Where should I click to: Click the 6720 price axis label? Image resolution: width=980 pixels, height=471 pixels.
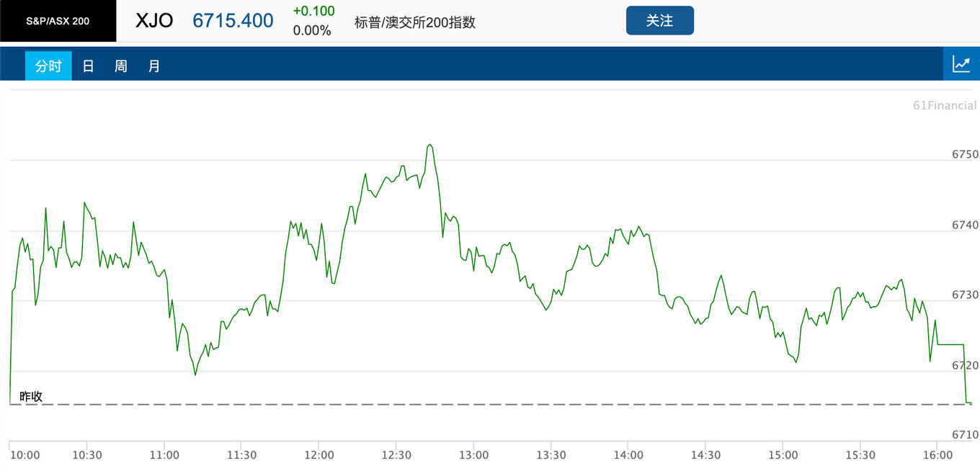tap(965, 366)
